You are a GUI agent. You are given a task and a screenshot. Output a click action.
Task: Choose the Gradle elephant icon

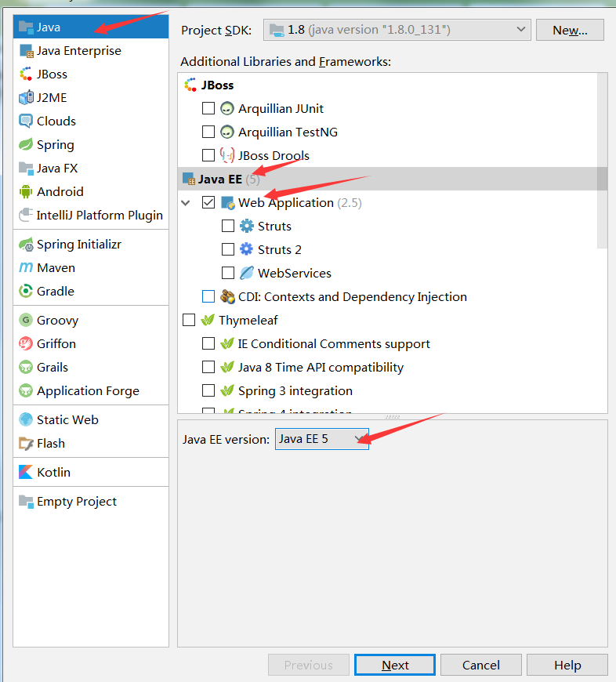pyautogui.click(x=26, y=292)
